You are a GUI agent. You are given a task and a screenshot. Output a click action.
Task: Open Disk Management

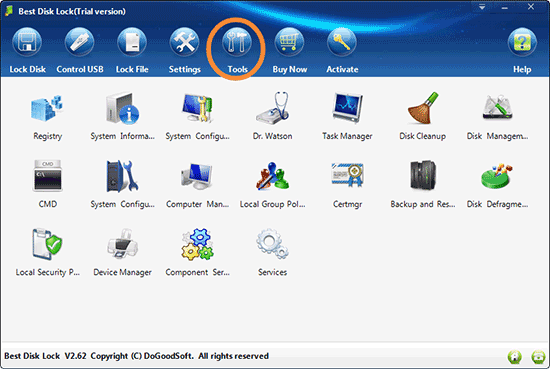coord(497,116)
